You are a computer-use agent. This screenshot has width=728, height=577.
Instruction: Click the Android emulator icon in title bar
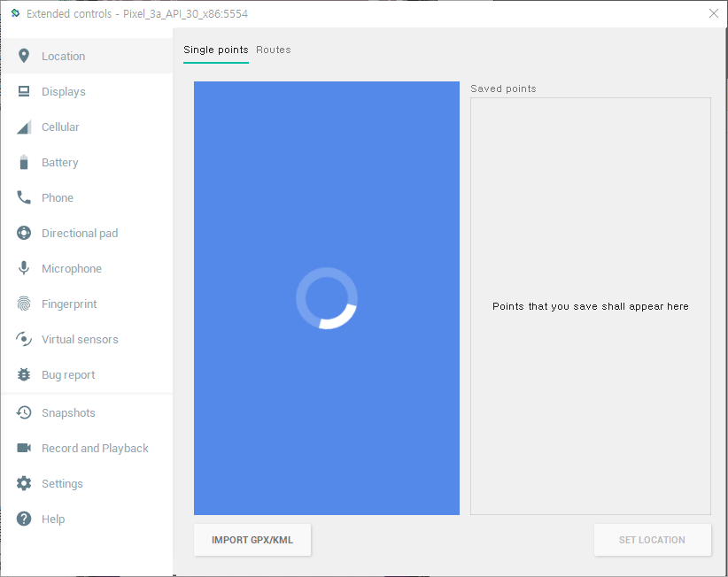click(15, 13)
